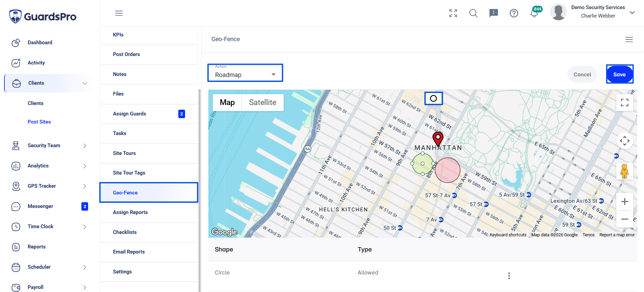Zoom in the map with plus button
The image size is (644, 292).
(x=624, y=202)
